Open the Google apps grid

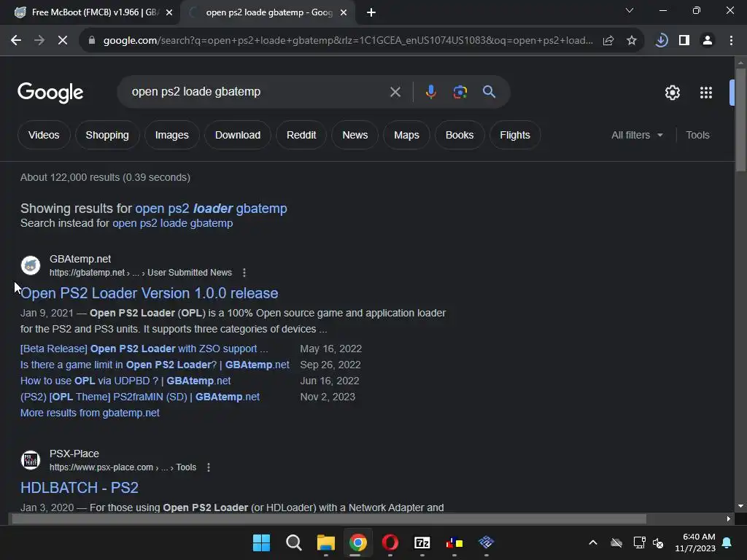pos(706,93)
